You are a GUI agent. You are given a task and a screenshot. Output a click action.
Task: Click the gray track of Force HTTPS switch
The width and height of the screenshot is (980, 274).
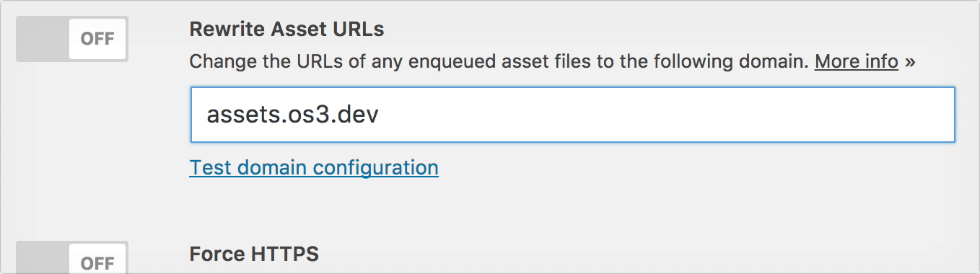tap(43, 257)
